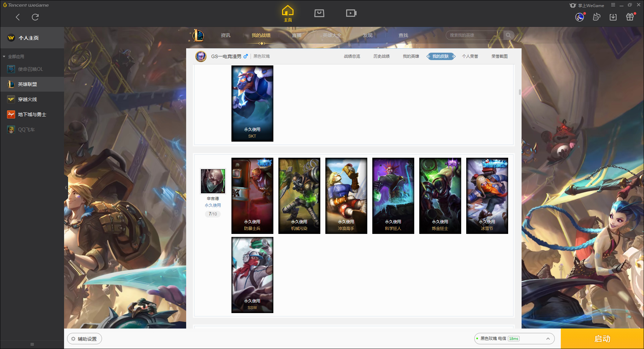Image resolution: width=644 pixels, height=349 pixels.
Task: Open the 我的英雄 sub-tab
Action: [x=411, y=56]
